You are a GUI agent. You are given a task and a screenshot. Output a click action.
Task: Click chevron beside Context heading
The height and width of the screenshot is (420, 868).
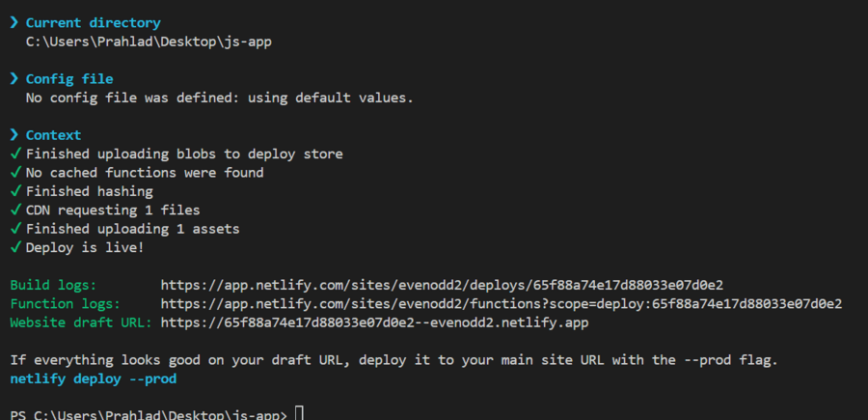point(14,135)
